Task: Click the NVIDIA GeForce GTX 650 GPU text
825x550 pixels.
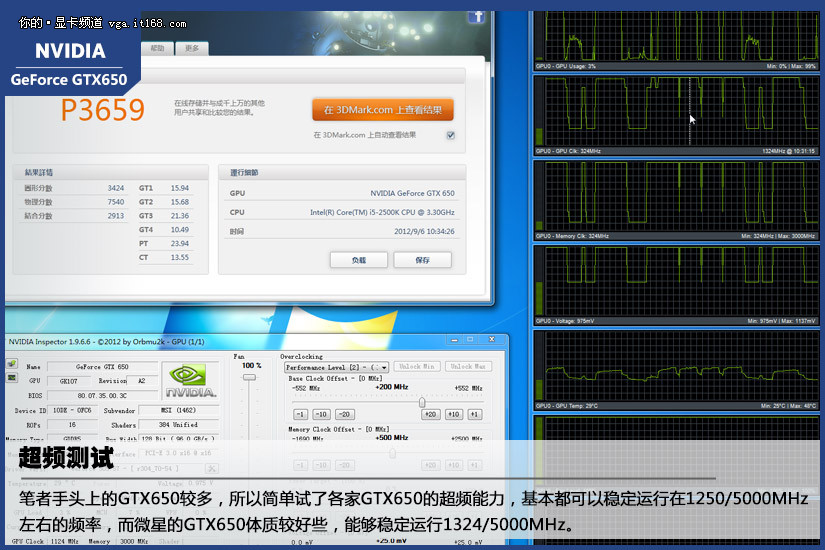Action: coord(412,193)
